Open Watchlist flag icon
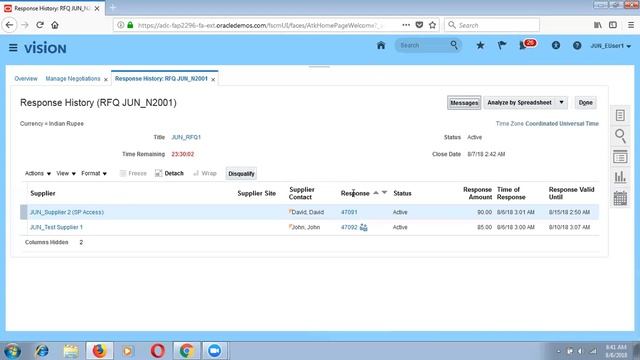 click(502, 45)
